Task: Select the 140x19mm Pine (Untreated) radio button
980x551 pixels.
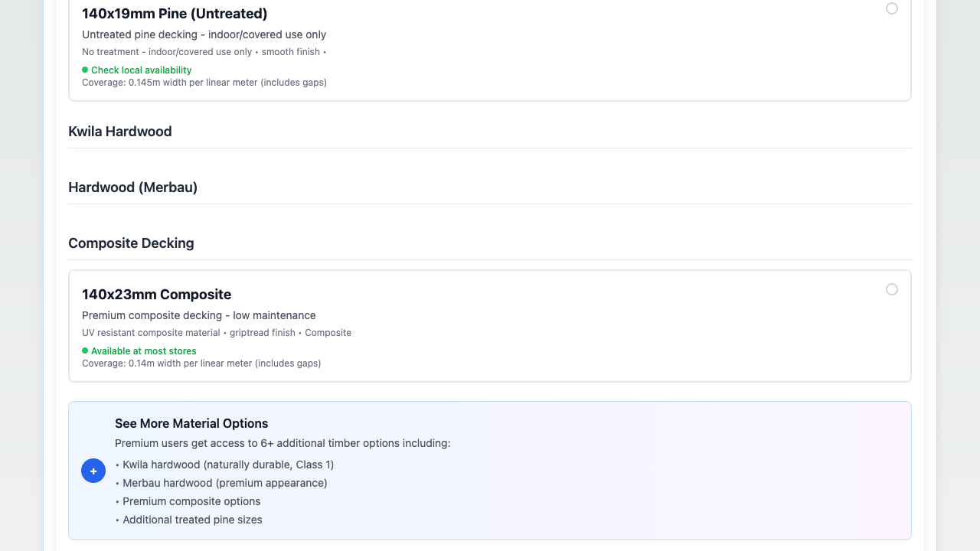Action: pos(892,8)
